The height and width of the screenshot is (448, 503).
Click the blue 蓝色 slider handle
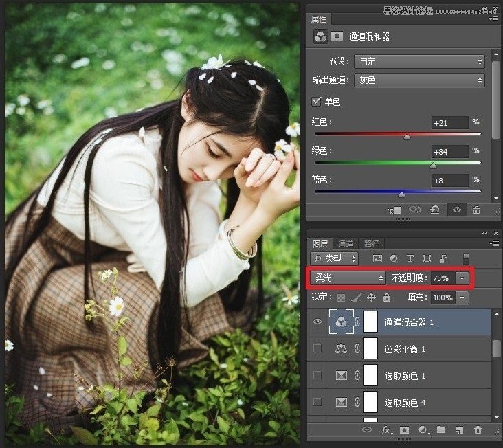tap(401, 194)
